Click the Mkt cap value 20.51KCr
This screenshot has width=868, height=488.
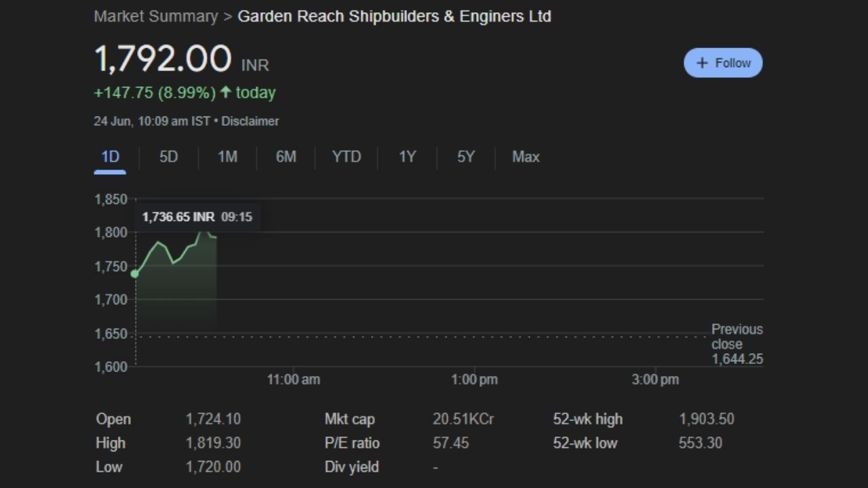coord(463,420)
